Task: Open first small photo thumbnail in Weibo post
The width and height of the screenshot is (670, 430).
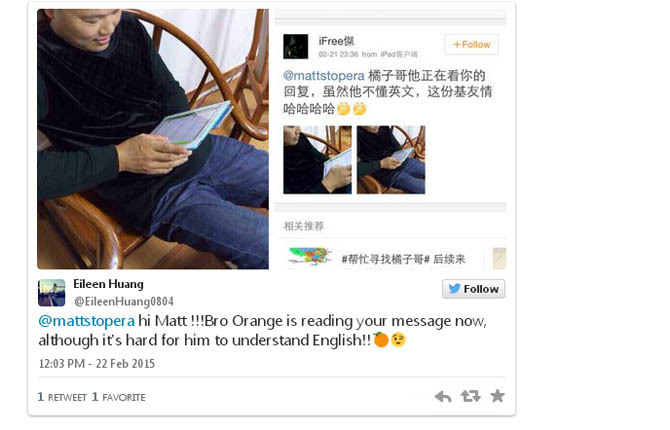Action: click(x=317, y=160)
